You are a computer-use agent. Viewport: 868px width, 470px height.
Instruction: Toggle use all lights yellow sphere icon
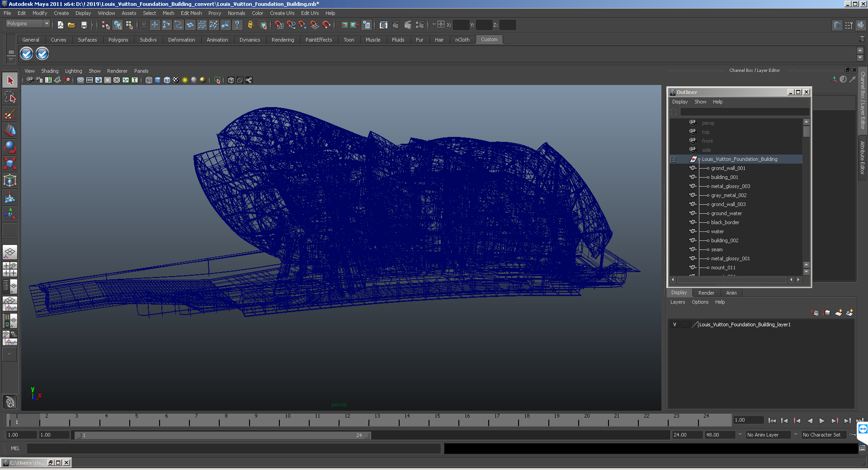click(x=185, y=80)
